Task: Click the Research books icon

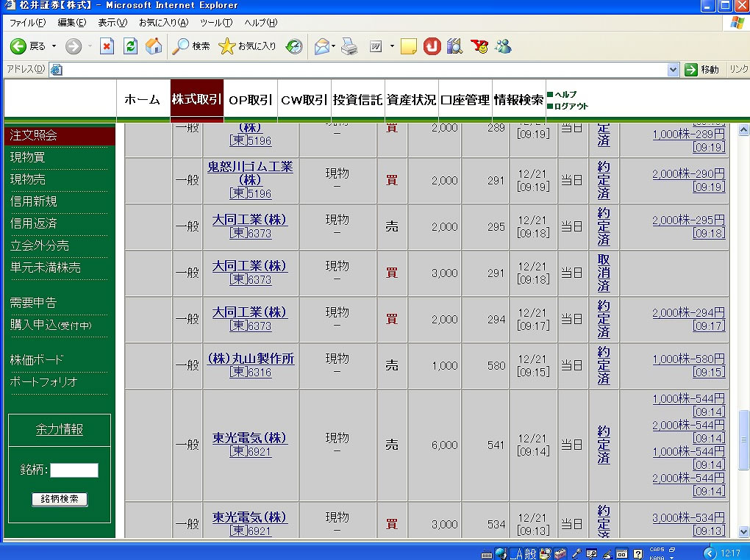Action: [x=454, y=46]
